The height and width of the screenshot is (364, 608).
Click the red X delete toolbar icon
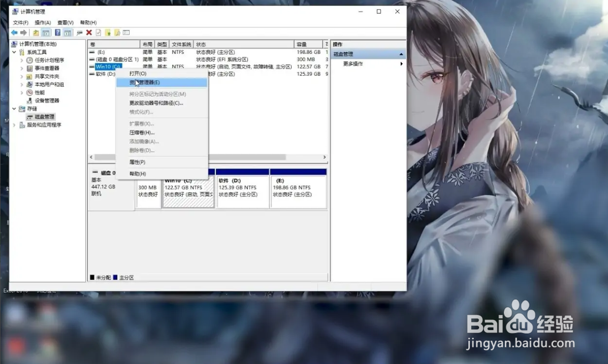89,32
